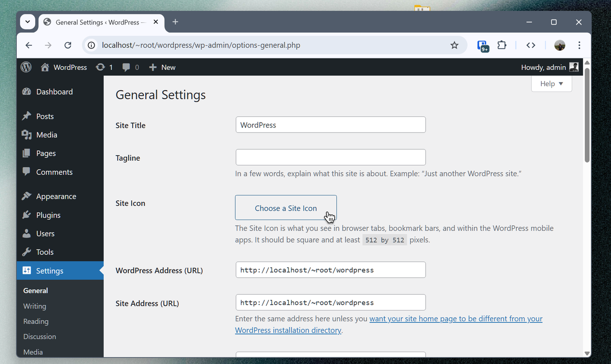Open the Dashboard menu item
Viewport: 611px width, 364px height.
[60, 92]
